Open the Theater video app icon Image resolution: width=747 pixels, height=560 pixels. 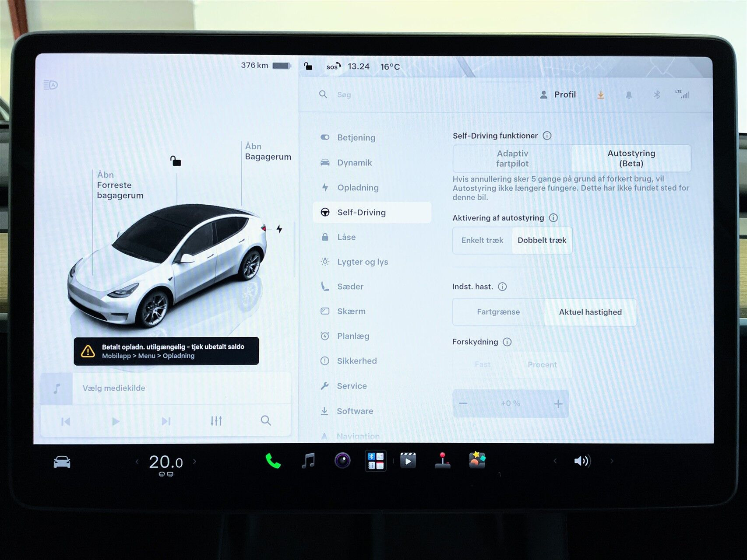[408, 461]
